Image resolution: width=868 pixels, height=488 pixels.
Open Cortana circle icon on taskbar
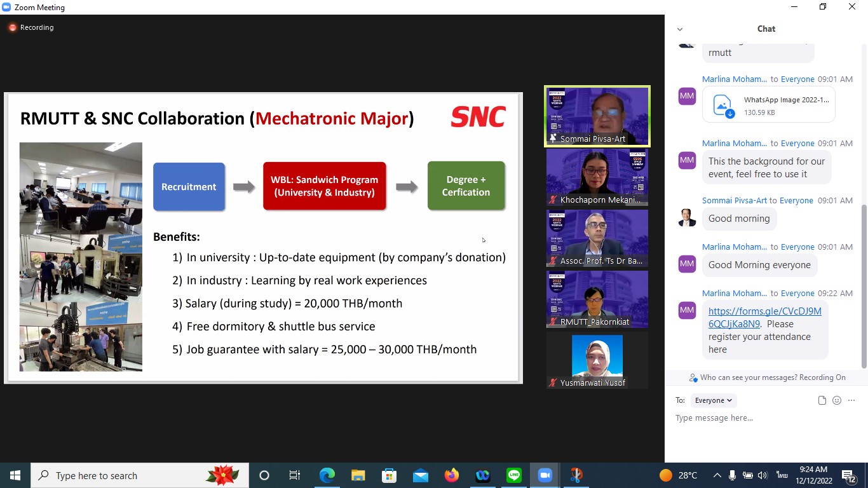(264, 475)
